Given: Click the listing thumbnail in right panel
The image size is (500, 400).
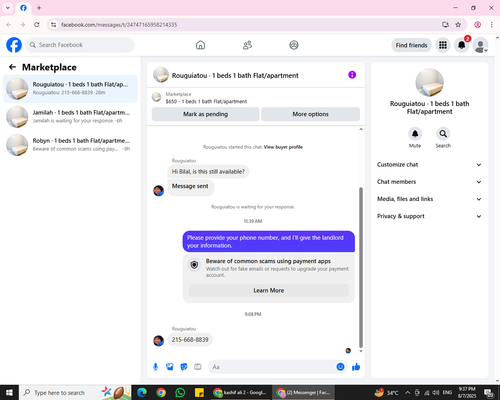Looking at the screenshot, I should pyautogui.click(x=429, y=83).
